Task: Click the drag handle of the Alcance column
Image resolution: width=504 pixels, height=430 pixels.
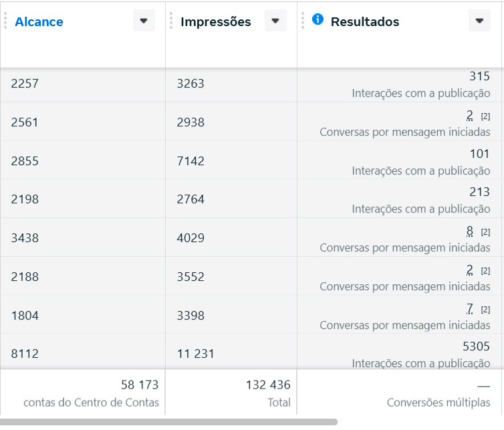Action: coord(5,21)
